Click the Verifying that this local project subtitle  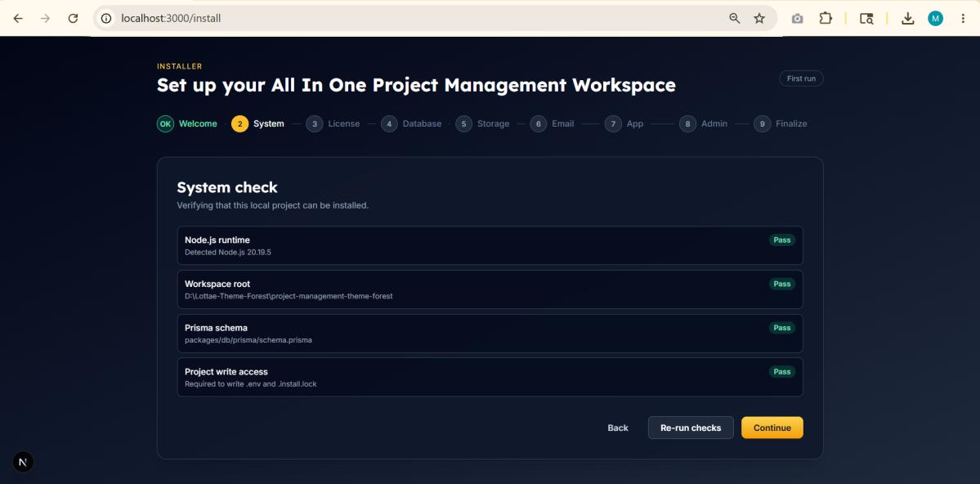coord(272,205)
